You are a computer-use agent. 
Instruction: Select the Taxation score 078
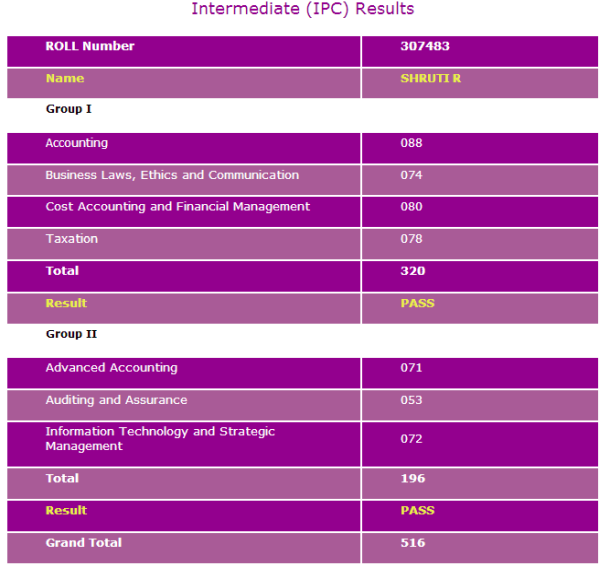[x=411, y=240]
